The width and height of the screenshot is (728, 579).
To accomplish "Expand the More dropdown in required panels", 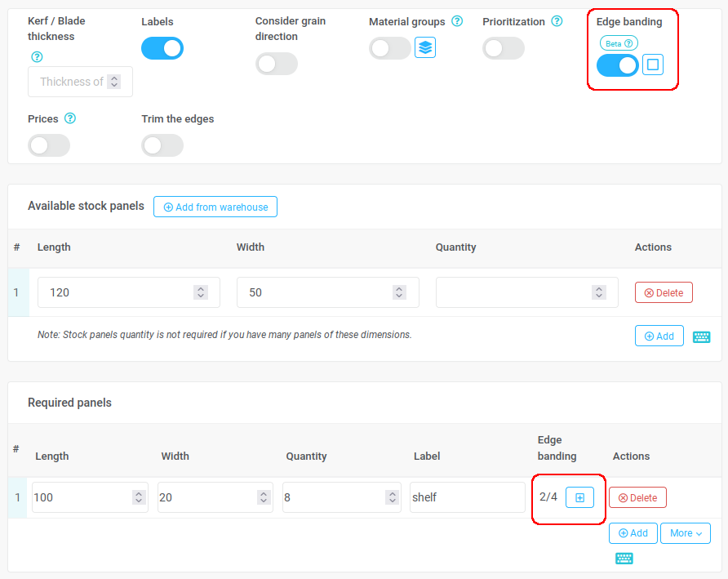I will click(686, 533).
